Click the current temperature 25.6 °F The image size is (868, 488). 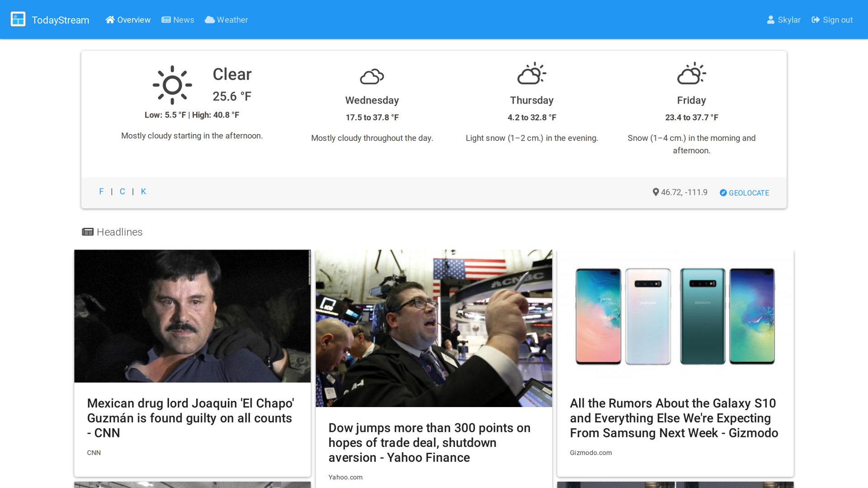pos(232,96)
